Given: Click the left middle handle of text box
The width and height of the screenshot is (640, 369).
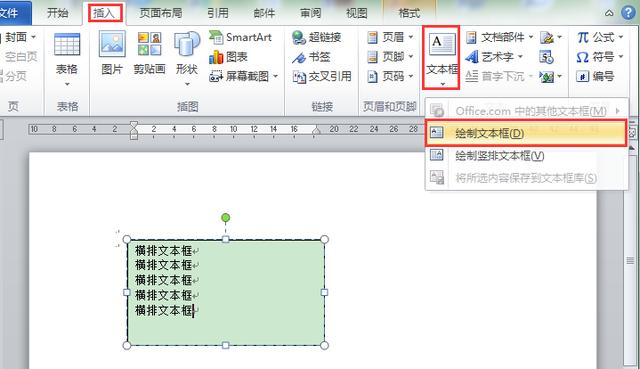Looking at the screenshot, I should (127, 292).
